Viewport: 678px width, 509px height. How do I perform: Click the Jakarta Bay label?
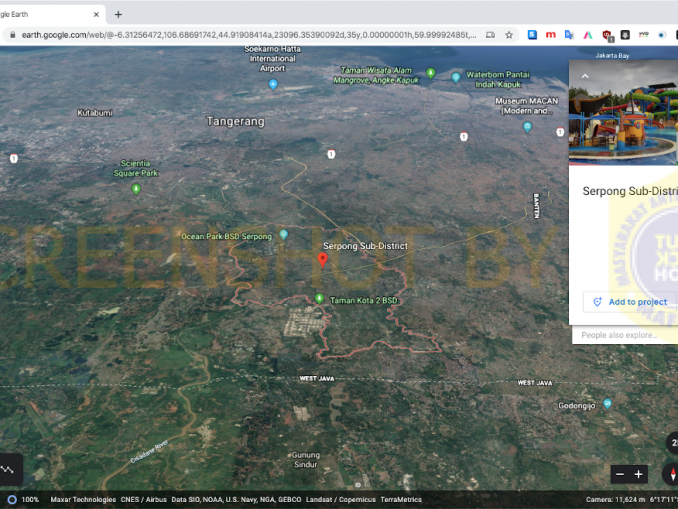pyautogui.click(x=612, y=55)
